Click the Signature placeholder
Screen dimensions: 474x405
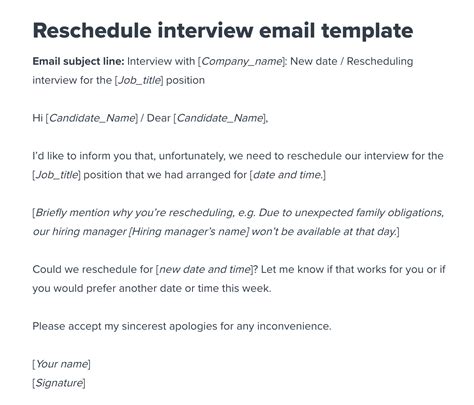[x=59, y=383]
